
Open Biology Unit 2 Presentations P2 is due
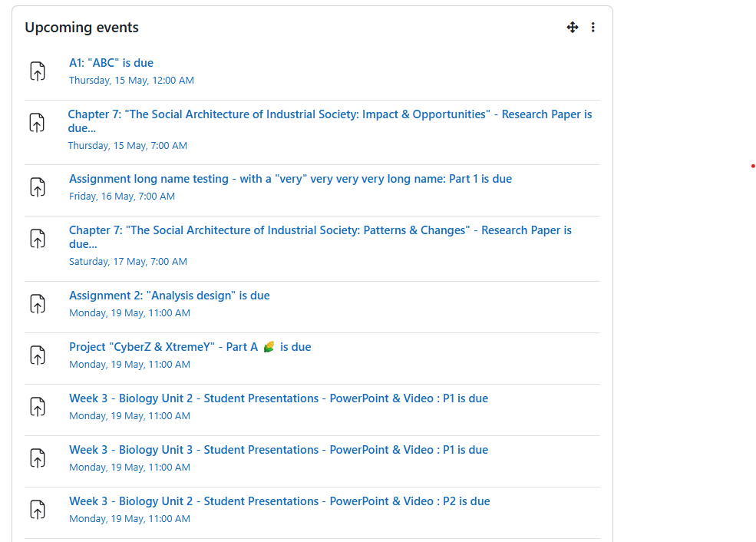279,501
